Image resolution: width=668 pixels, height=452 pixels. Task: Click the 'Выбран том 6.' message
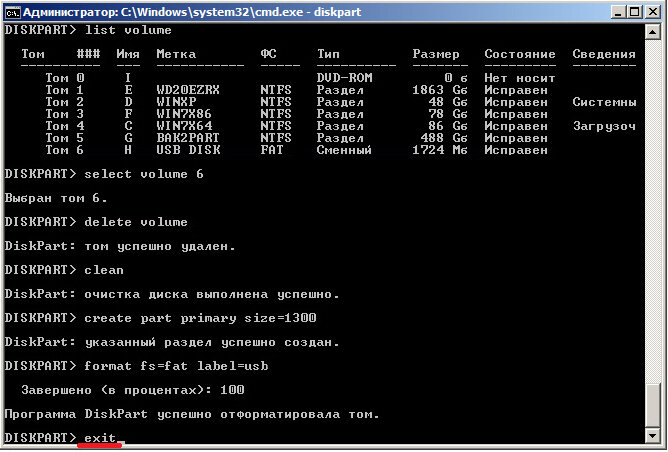(56, 199)
